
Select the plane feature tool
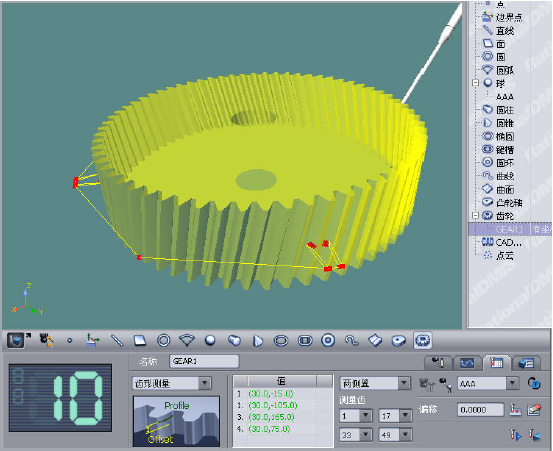tap(140, 340)
